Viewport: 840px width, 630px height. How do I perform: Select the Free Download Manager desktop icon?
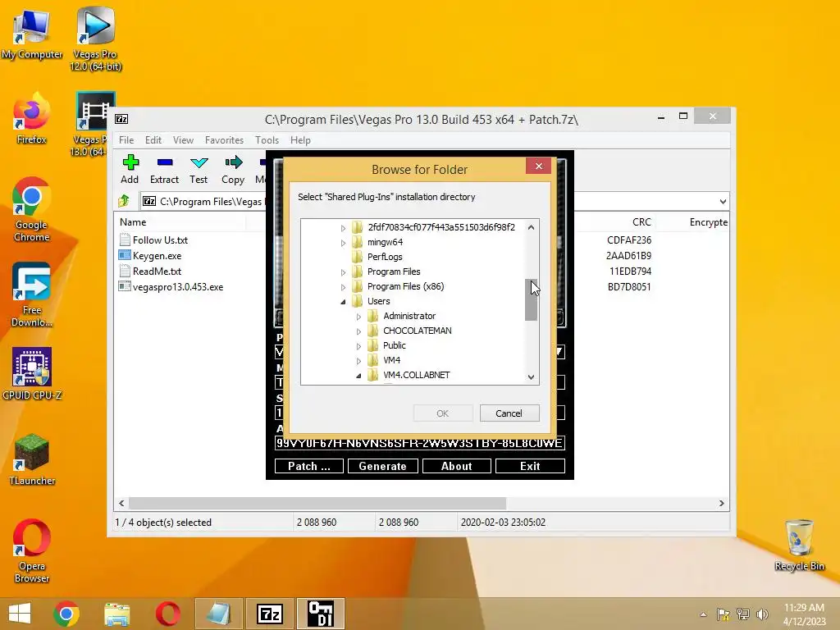(32, 294)
